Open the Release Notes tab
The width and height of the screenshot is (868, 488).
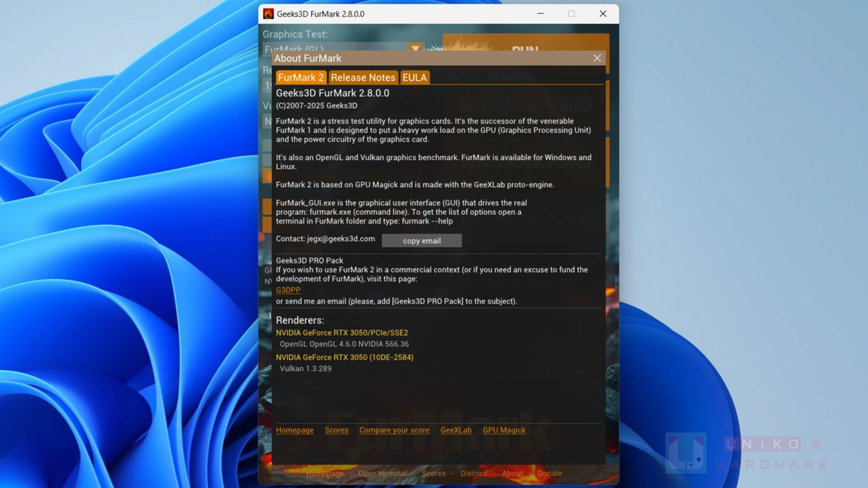(x=363, y=77)
